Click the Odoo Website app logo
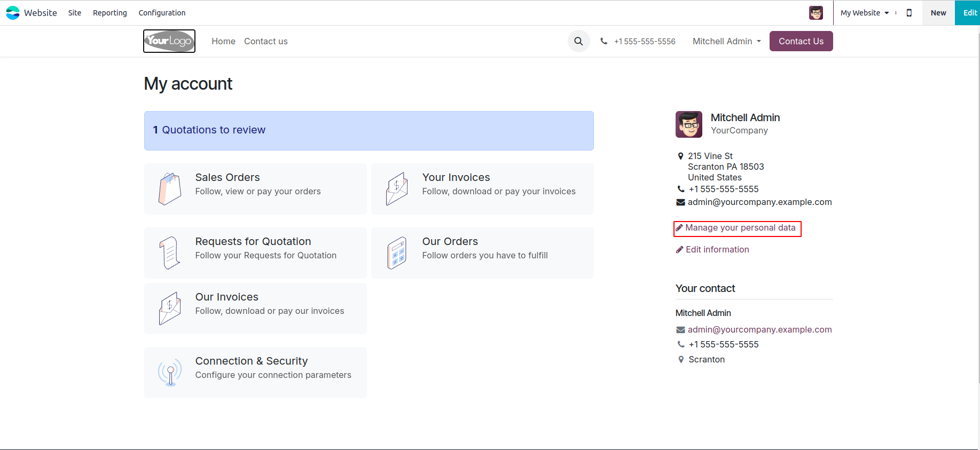Image resolution: width=980 pixels, height=450 pixels. click(13, 13)
